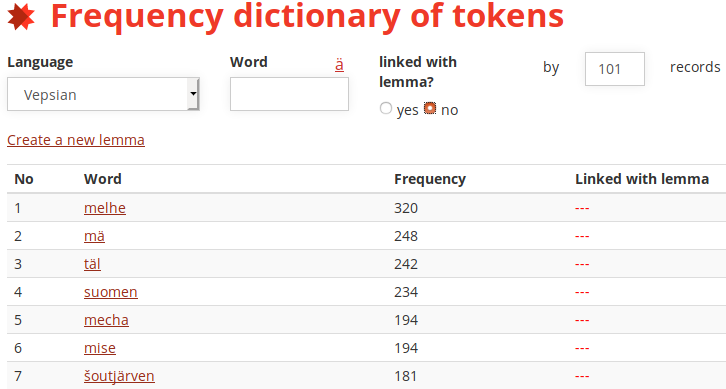Open the word 'mecha' link
Image resolution: width=726 pixels, height=389 pixels.
[x=106, y=320]
